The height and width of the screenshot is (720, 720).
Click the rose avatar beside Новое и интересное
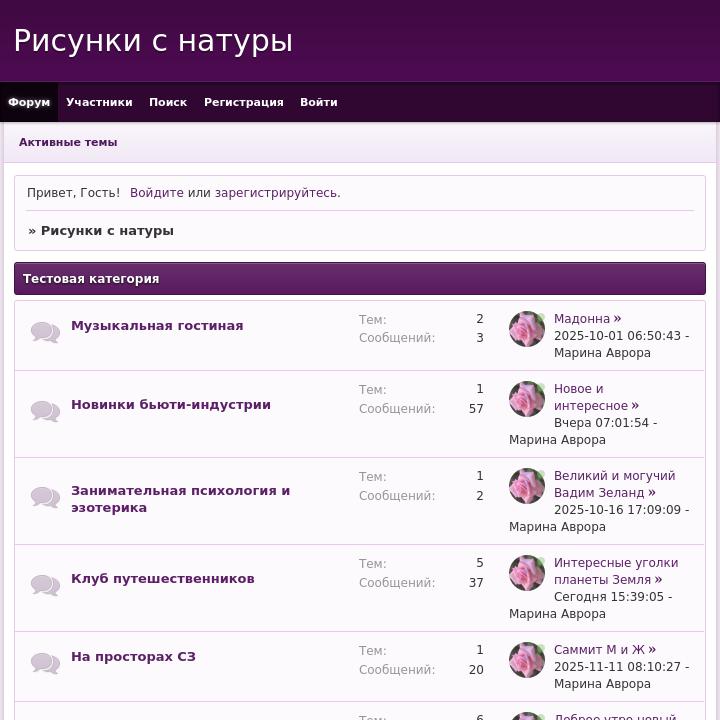pyautogui.click(x=527, y=399)
